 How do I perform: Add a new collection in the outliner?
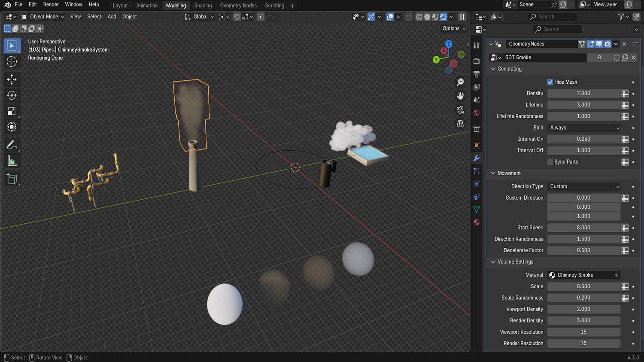[636, 17]
